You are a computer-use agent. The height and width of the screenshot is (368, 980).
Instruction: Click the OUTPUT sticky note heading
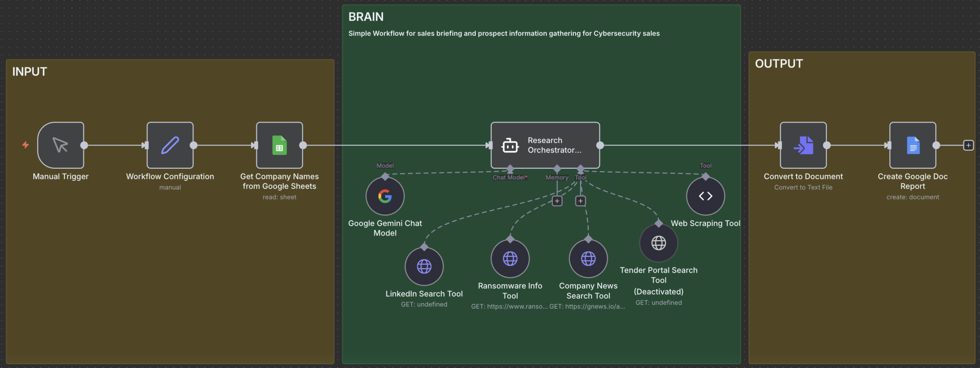point(779,64)
